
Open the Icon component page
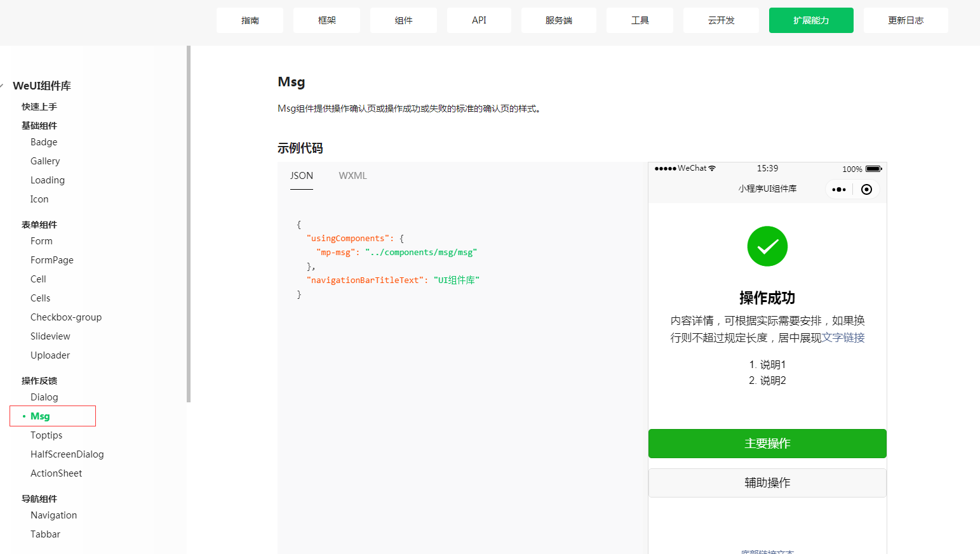coord(39,199)
